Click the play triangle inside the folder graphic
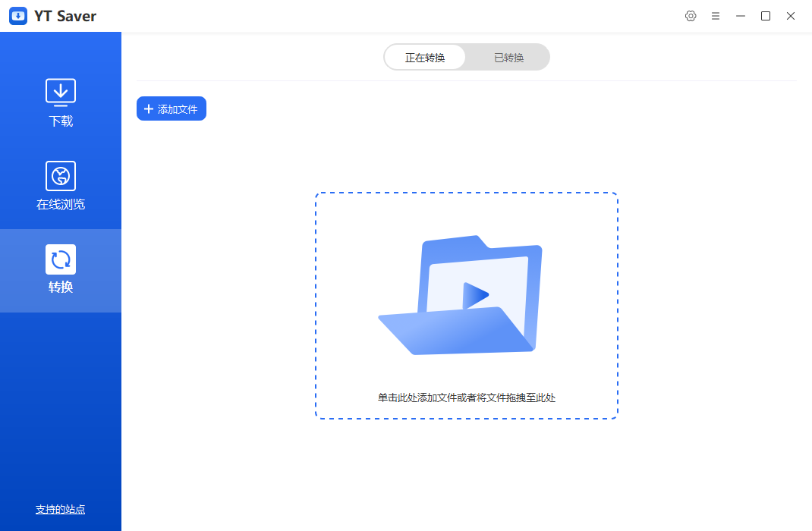The height and width of the screenshot is (531, 812). pos(474,295)
